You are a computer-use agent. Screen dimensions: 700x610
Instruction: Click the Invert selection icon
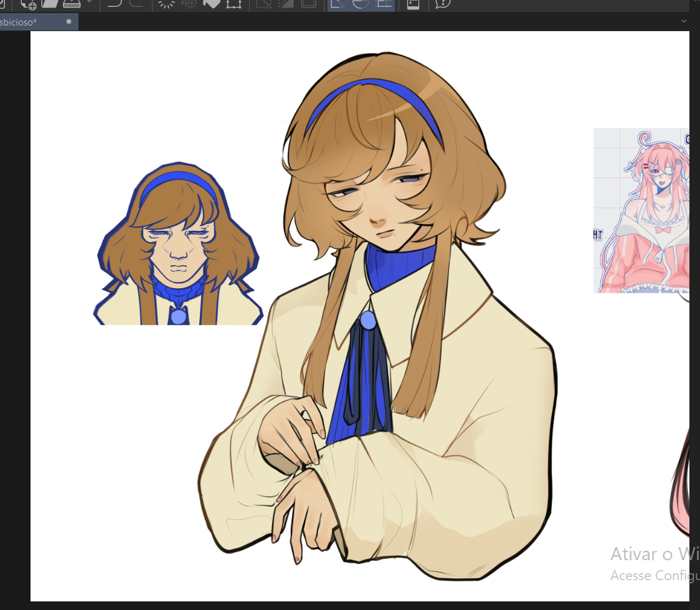(286, 3)
